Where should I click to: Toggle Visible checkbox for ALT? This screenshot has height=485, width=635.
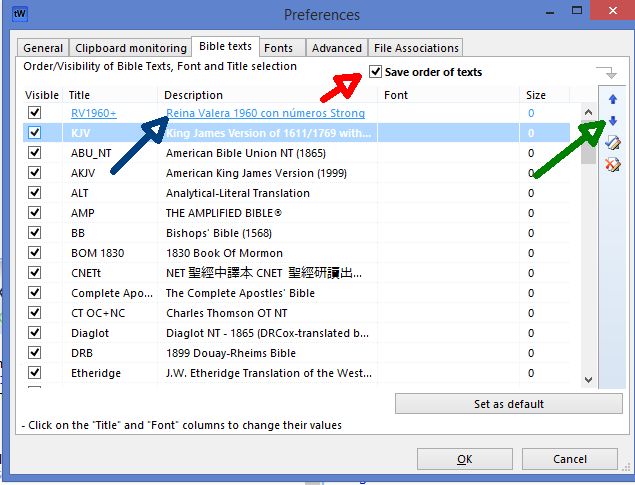point(34,192)
